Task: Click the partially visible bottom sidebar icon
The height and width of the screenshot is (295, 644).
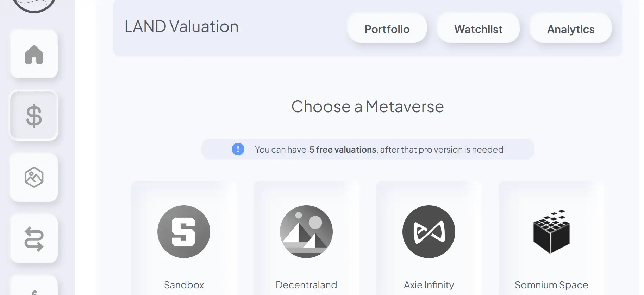Action: click(x=34, y=288)
